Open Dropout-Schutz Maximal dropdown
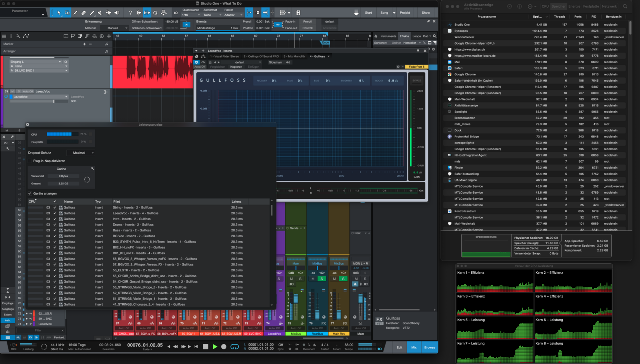The width and height of the screenshot is (640, 364). [x=81, y=153]
